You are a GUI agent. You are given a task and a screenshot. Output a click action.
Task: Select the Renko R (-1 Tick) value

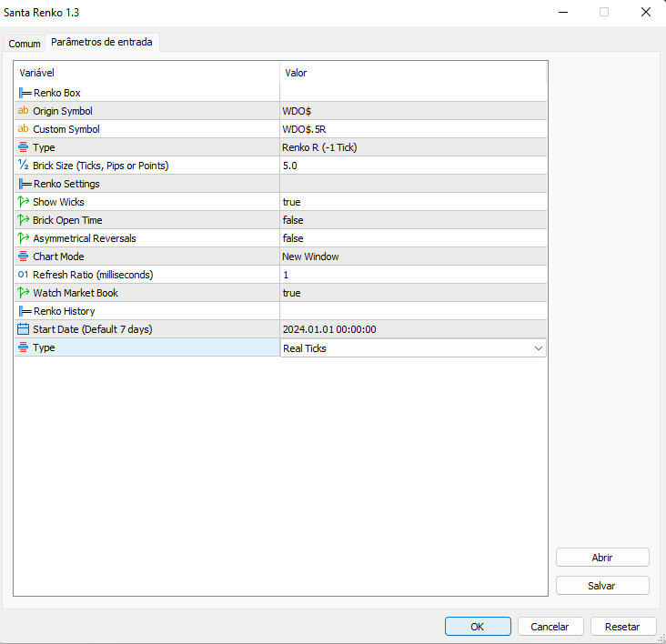[x=319, y=147]
